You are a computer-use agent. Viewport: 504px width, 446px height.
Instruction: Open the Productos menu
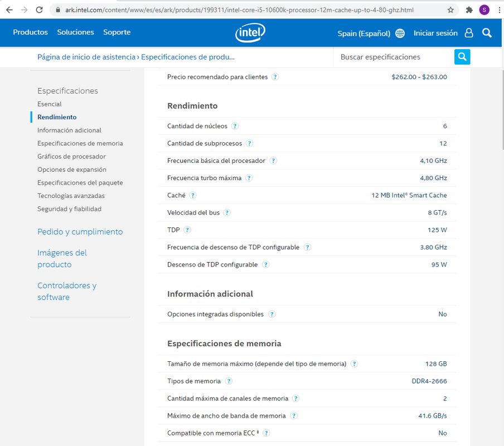(30, 32)
